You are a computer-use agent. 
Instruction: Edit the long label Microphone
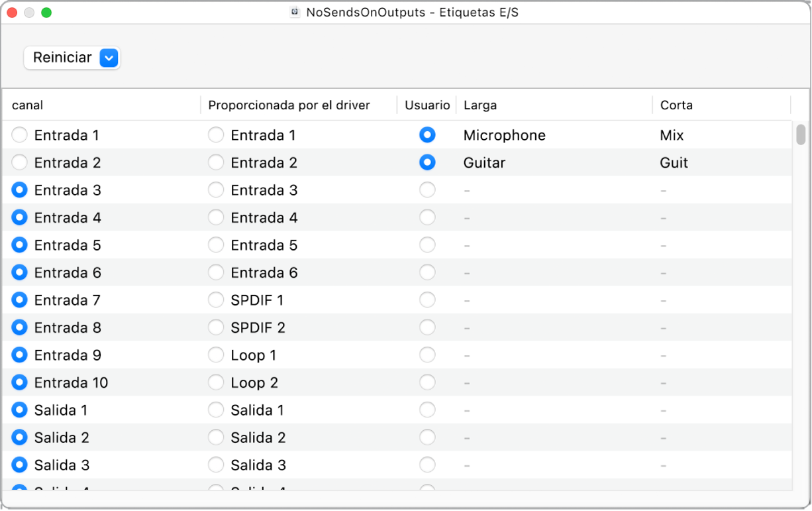pos(505,135)
